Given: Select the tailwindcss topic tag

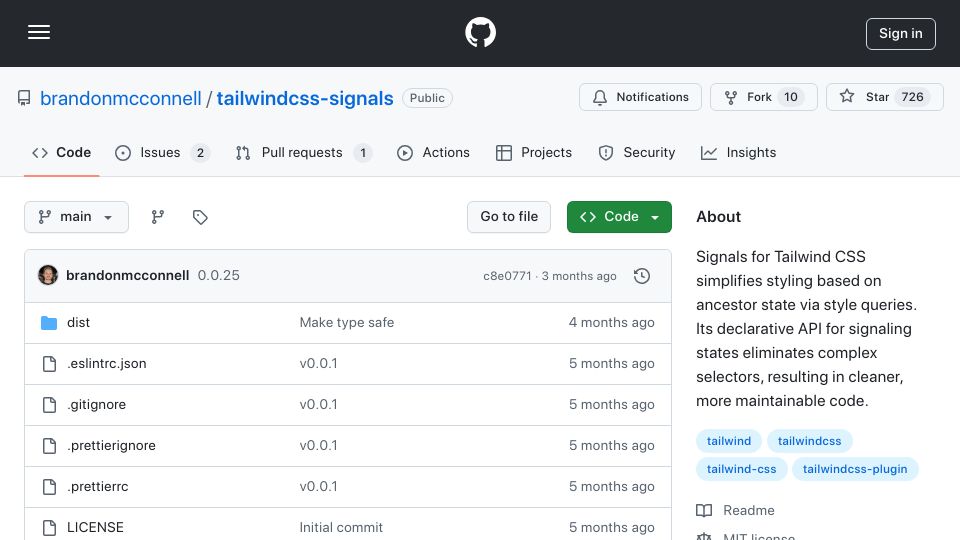Looking at the screenshot, I should click(809, 441).
